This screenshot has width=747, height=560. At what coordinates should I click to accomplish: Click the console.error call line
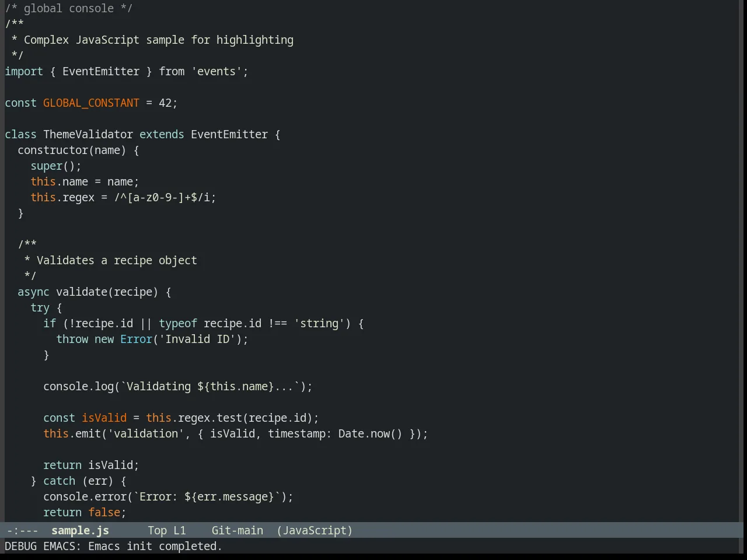tap(168, 496)
